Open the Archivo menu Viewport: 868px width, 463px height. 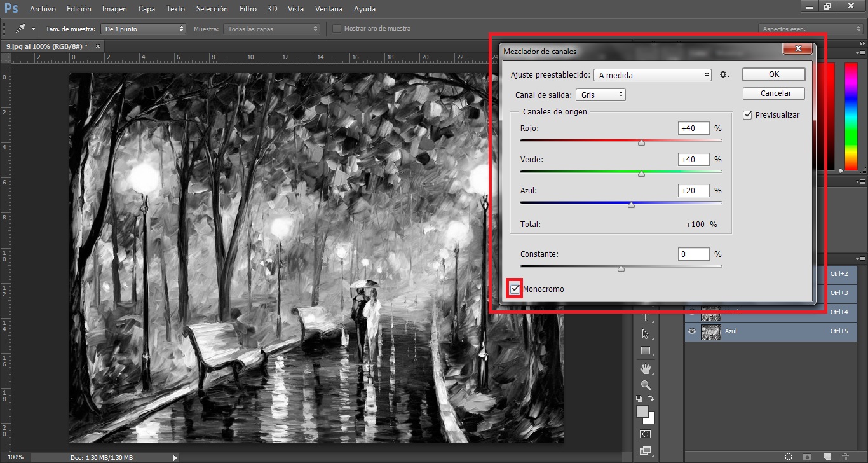click(43, 9)
